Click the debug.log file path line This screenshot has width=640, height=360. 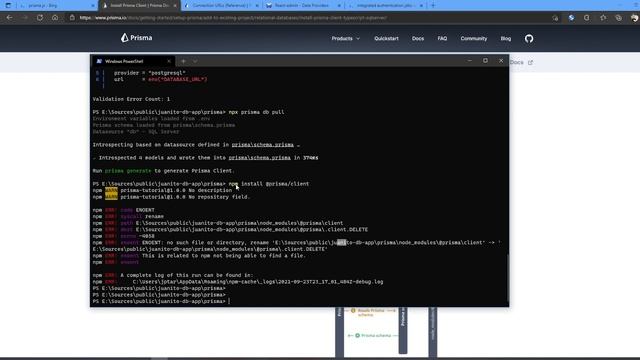258,282
